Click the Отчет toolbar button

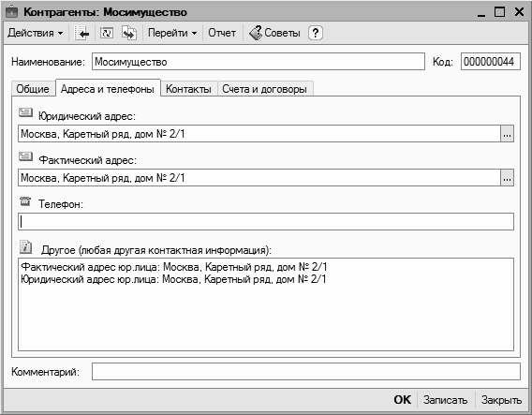222,33
